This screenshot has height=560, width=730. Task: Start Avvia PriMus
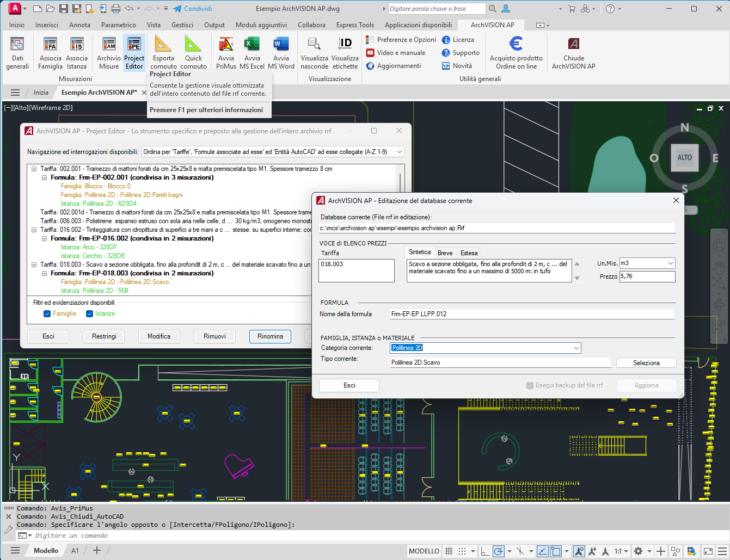click(x=226, y=53)
